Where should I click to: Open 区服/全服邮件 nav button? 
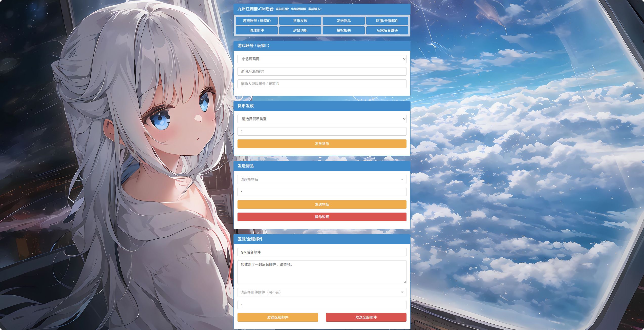tap(387, 21)
